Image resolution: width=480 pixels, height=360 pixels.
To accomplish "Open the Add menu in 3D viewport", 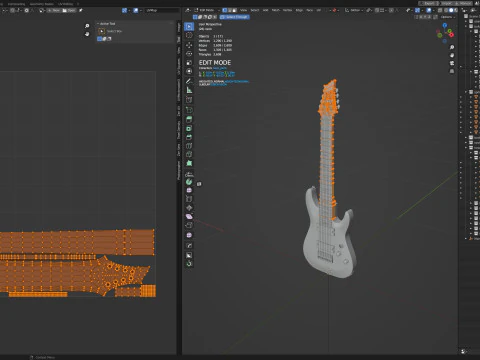I will [266, 10].
